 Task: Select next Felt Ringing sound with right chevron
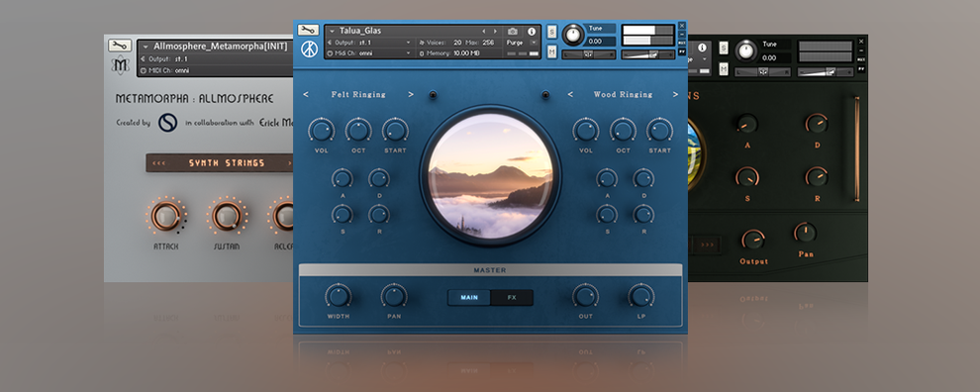(411, 94)
